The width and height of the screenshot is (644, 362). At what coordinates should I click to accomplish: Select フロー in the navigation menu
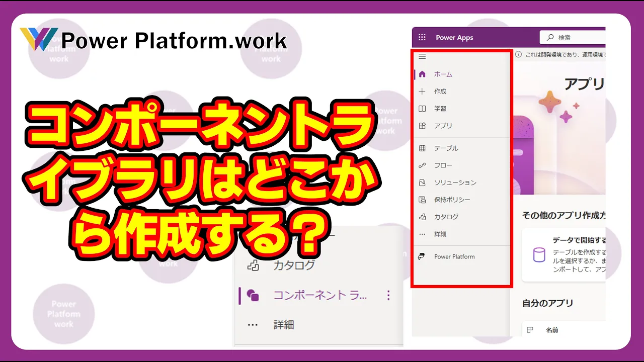click(443, 165)
